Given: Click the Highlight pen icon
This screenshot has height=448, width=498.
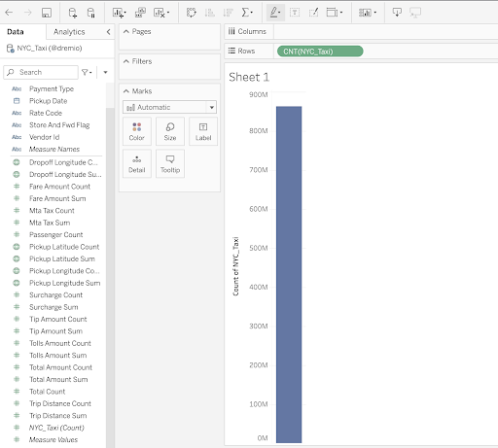Looking at the screenshot, I should (275, 13).
